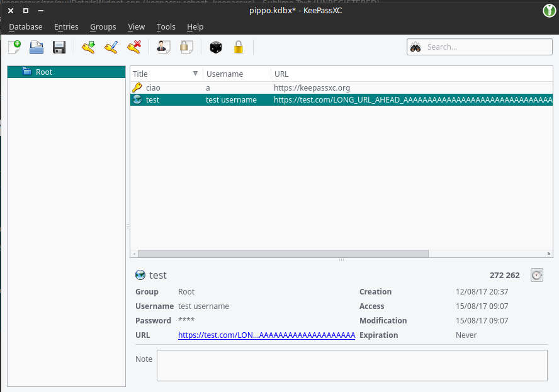Select the ciao entry title
This screenshot has height=392, width=559.
tap(153, 87)
